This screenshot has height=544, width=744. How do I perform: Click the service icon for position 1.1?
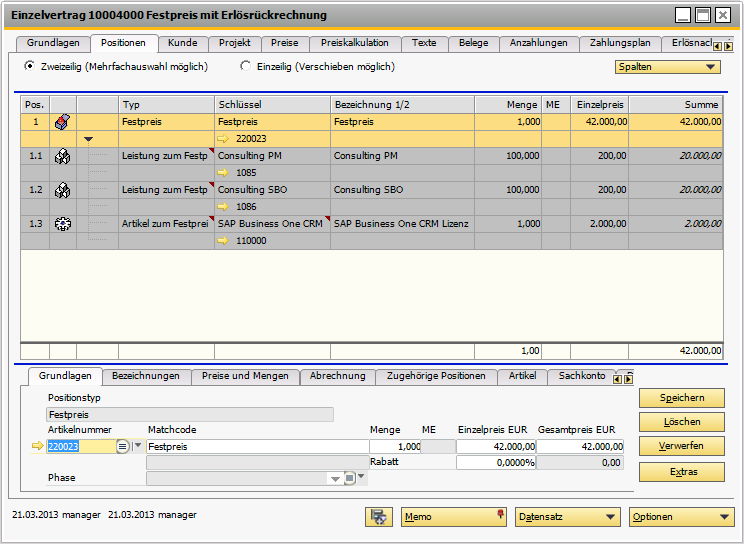62,156
